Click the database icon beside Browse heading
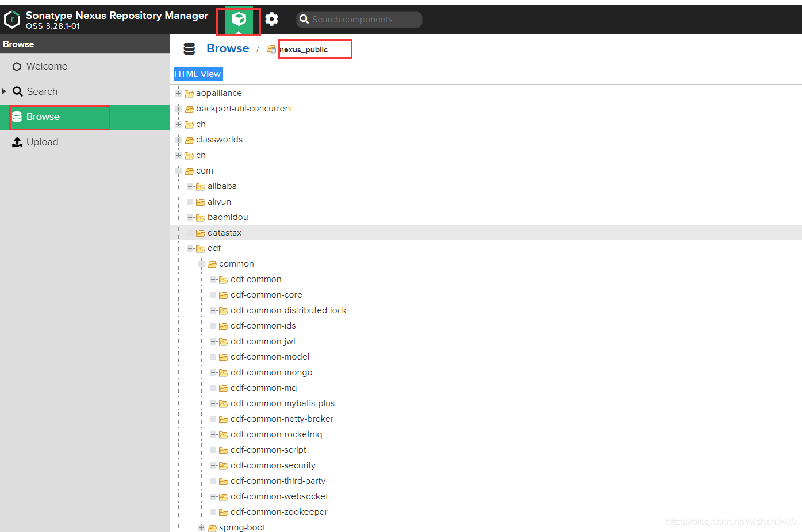This screenshot has height=532, width=802. [x=189, y=49]
